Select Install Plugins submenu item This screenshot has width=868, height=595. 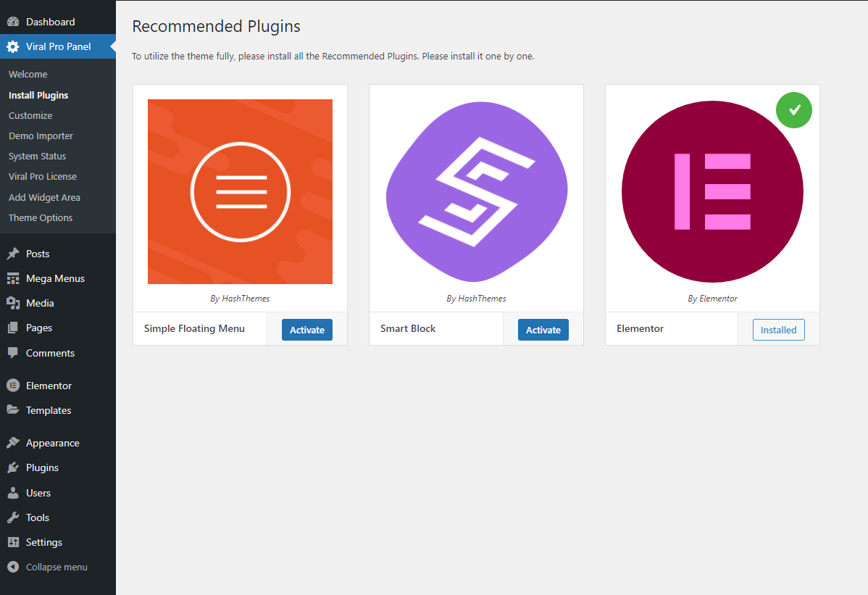[x=38, y=95]
